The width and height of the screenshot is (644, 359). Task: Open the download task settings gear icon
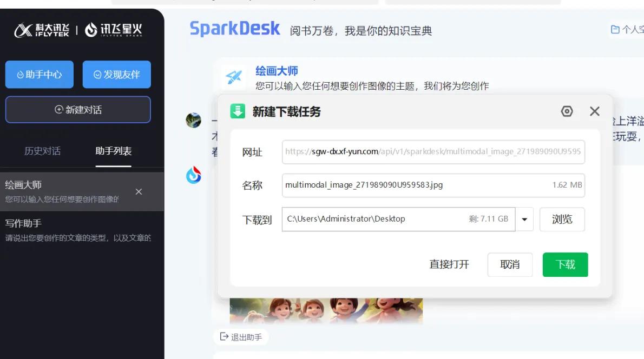pos(567,111)
